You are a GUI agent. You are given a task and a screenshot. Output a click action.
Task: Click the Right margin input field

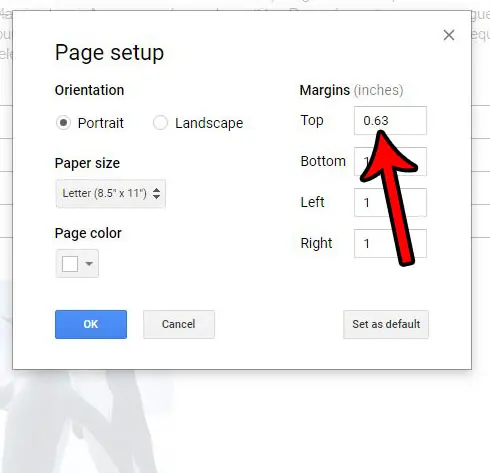click(x=390, y=243)
